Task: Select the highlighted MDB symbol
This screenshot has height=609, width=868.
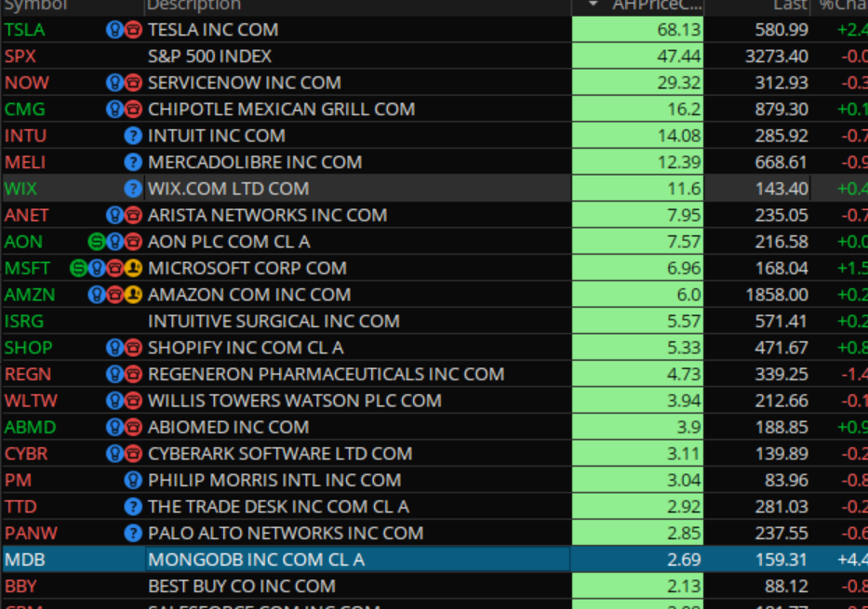Action: point(25,560)
